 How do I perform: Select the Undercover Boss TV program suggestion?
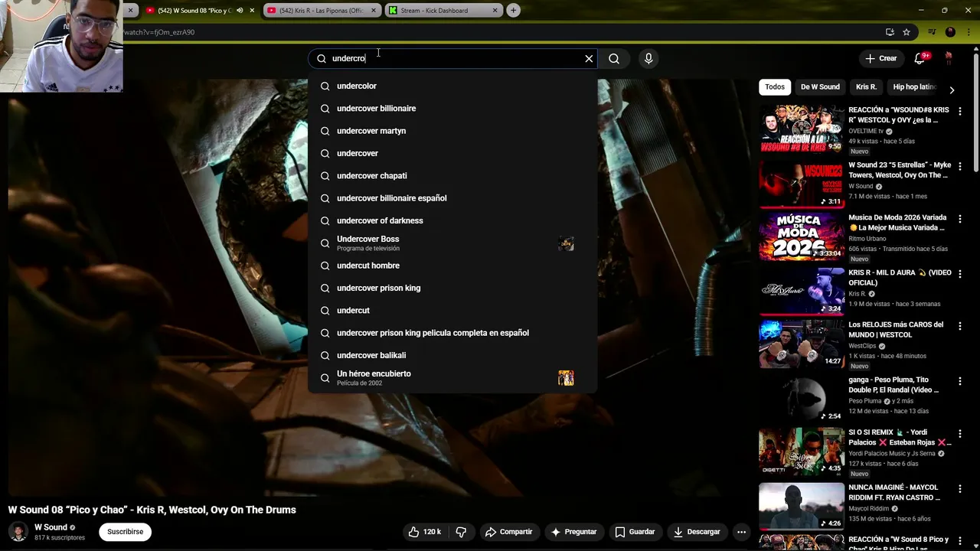pyautogui.click(x=452, y=243)
